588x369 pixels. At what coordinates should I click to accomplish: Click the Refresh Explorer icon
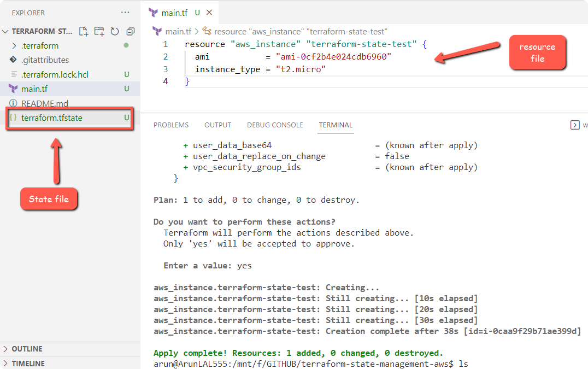[114, 31]
